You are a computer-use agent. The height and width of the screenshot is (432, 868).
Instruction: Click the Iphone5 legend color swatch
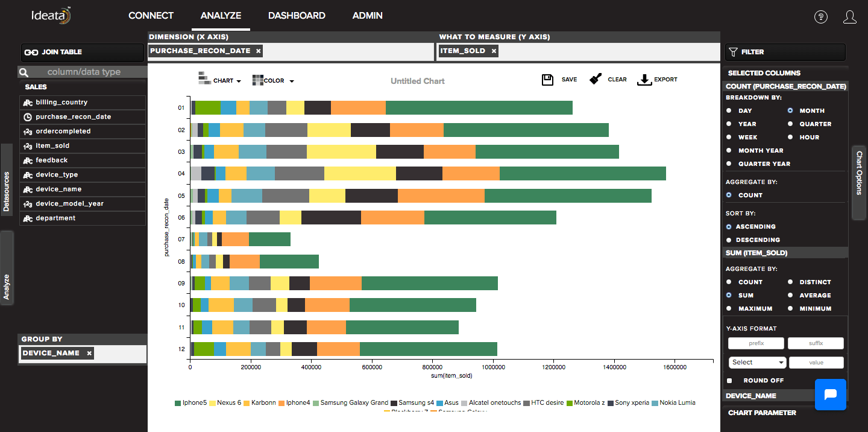pyautogui.click(x=178, y=402)
